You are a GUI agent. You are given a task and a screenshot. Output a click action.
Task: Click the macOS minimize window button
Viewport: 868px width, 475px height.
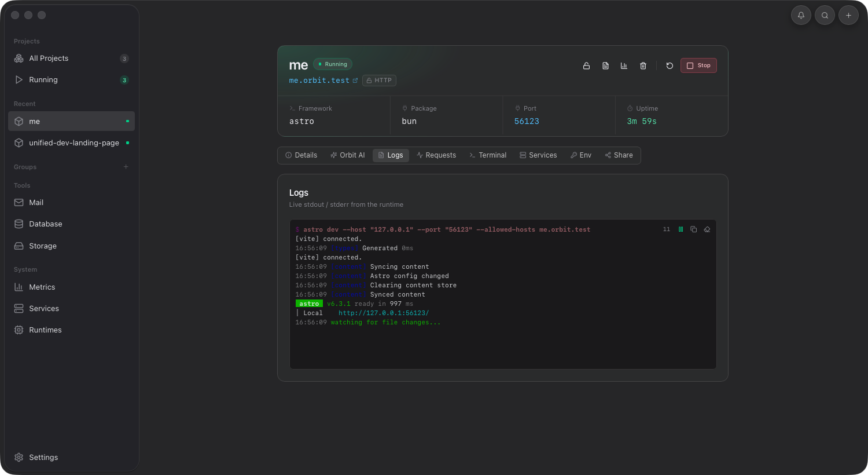28,15
